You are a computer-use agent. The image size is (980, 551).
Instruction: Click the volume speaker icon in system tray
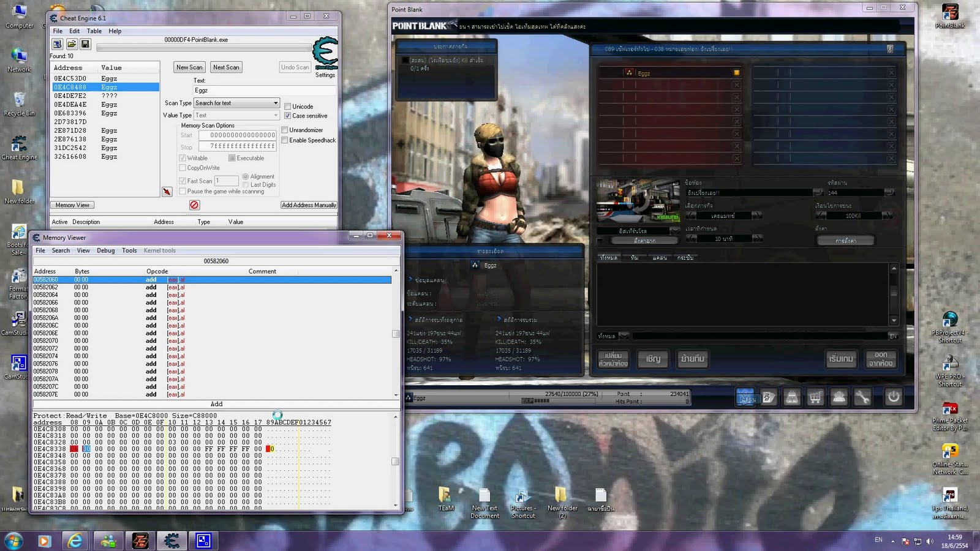coord(929,541)
